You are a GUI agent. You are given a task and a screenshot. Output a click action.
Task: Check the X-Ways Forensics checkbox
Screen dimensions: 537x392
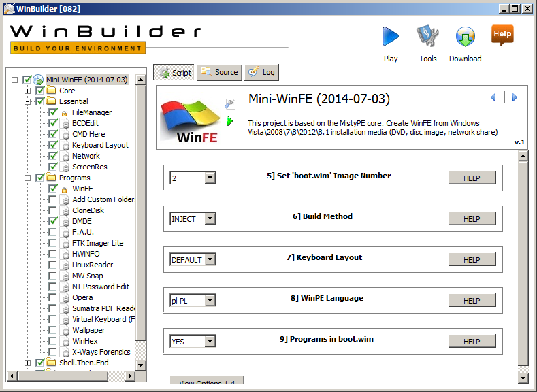(52, 352)
